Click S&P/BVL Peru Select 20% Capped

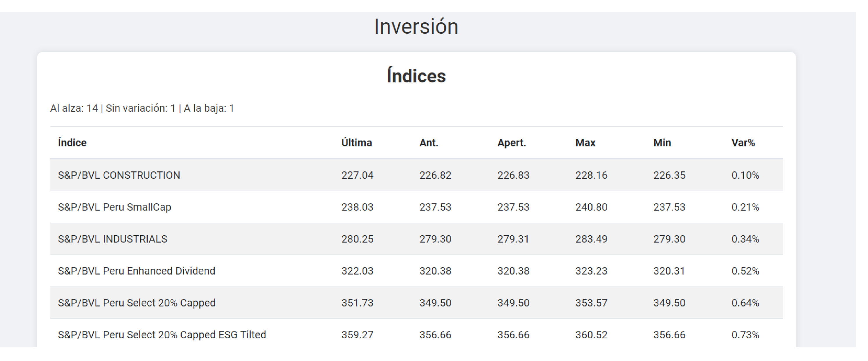click(137, 303)
